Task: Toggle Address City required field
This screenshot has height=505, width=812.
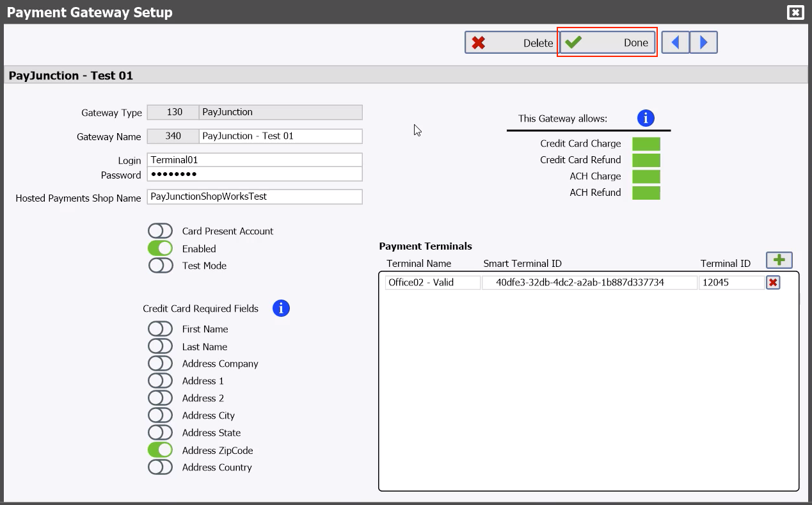Action: (161, 415)
